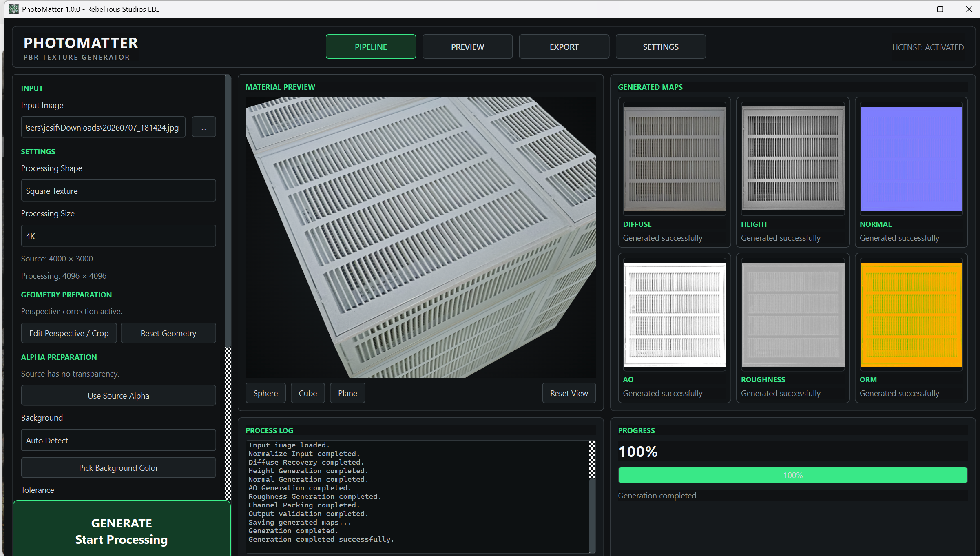Screen dimensions: 980x556
Task: Click 'Normal Generation completed.' log line
Action: 308,479
